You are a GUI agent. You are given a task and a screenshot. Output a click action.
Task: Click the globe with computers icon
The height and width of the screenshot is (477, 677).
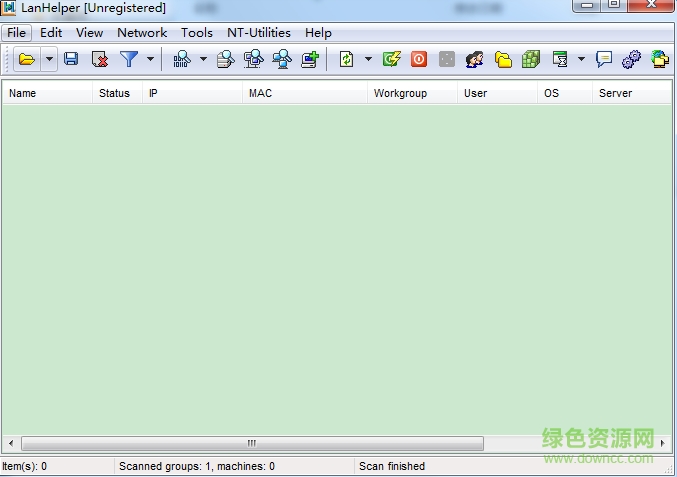(x=660, y=59)
